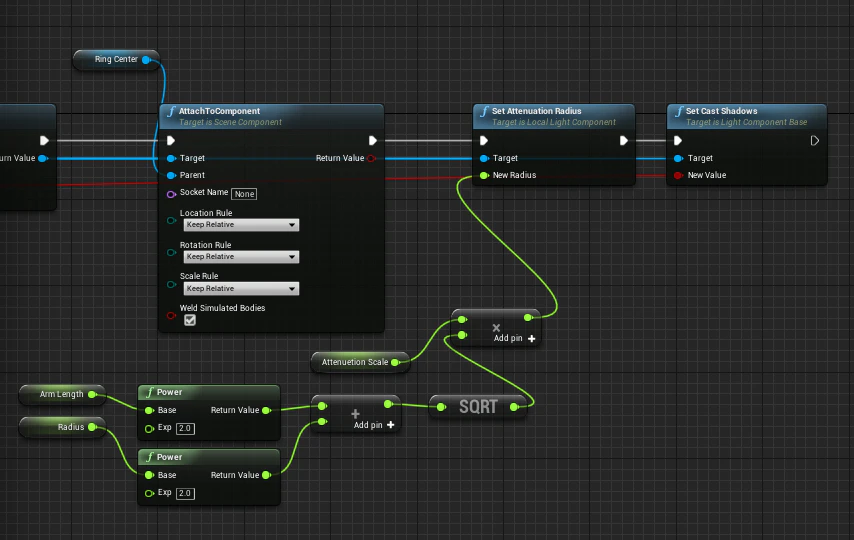Screen dimensions: 854x540
Task: Click Base pin on the lower Power node
Action: point(149,475)
